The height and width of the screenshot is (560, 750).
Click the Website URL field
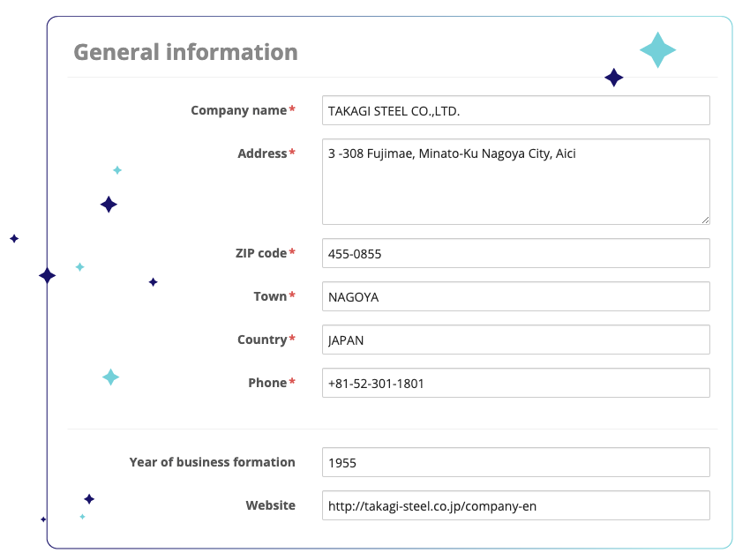tap(515, 505)
